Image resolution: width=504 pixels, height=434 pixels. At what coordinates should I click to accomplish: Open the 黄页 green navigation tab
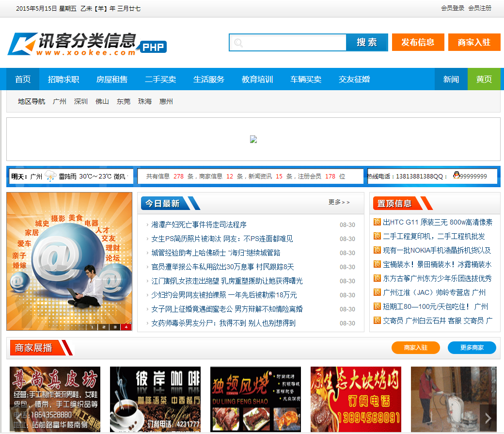[484, 80]
